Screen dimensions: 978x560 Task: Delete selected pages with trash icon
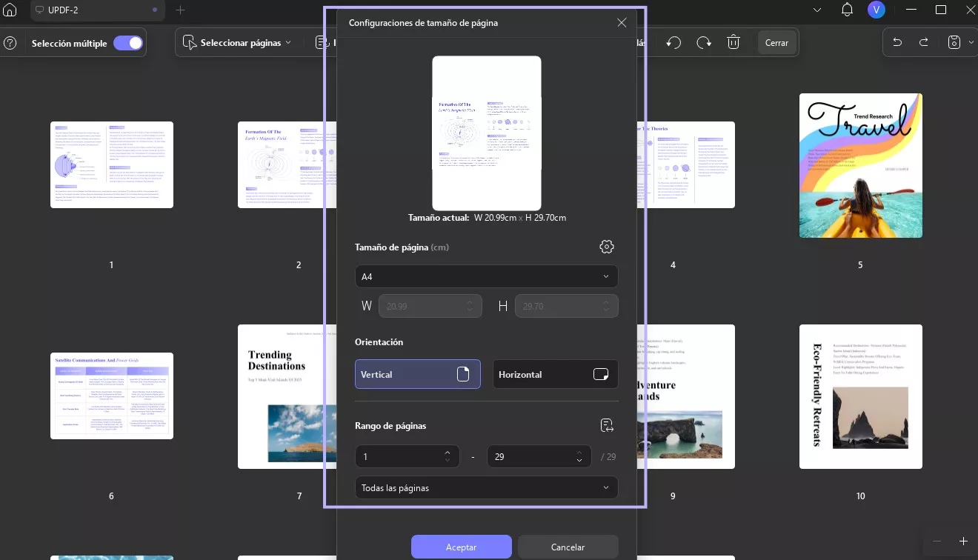[x=733, y=42]
